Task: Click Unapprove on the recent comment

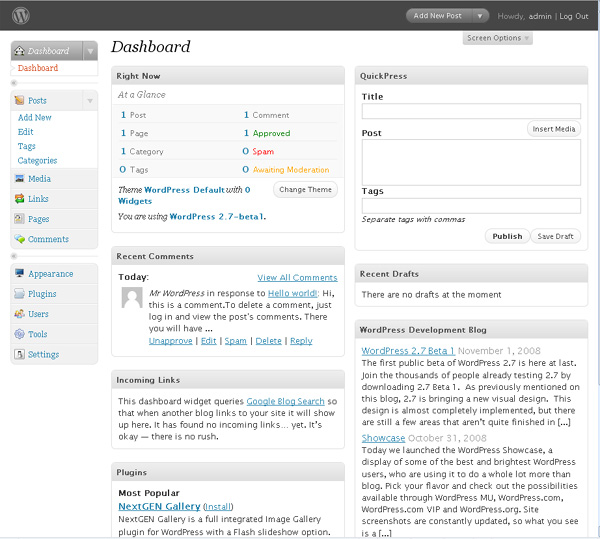Action: click(x=171, y=341)
